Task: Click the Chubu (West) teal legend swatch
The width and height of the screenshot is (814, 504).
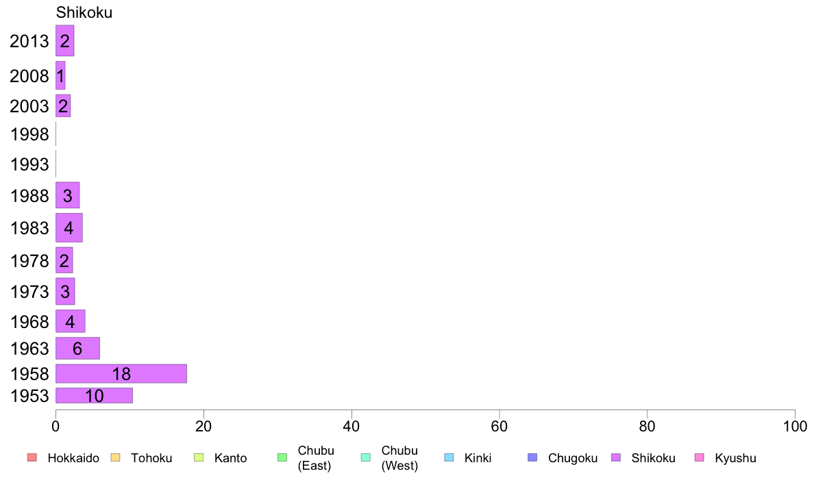Action: [365, 457]
